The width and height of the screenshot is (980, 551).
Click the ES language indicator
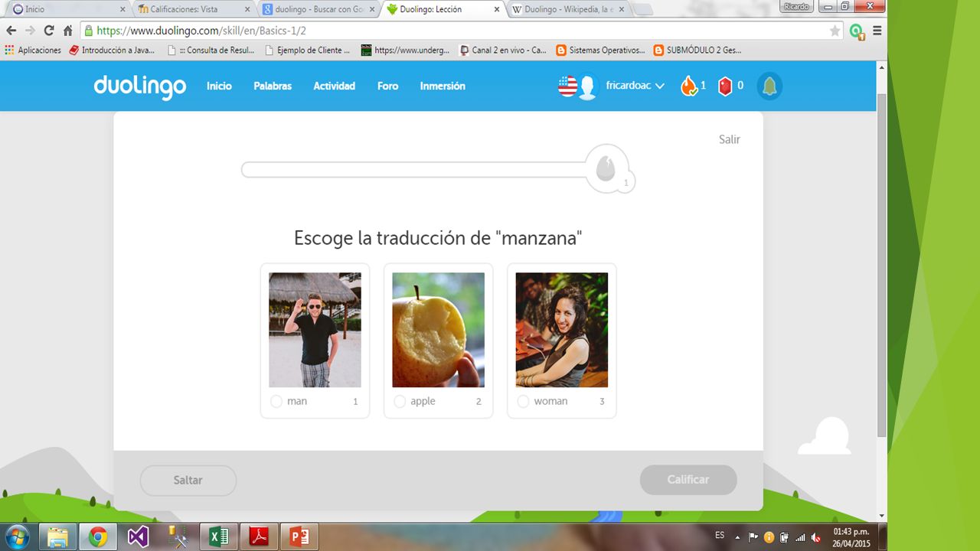pos(720,536)
